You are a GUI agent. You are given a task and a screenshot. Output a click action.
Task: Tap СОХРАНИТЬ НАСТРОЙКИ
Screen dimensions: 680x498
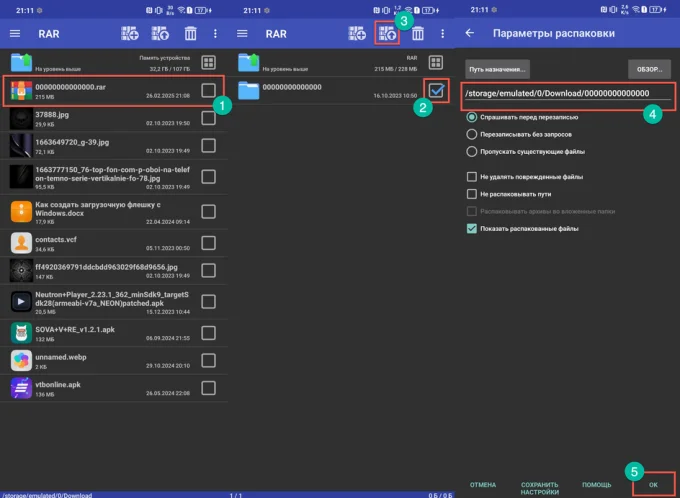pyautogui.click(x=539, y=488)
